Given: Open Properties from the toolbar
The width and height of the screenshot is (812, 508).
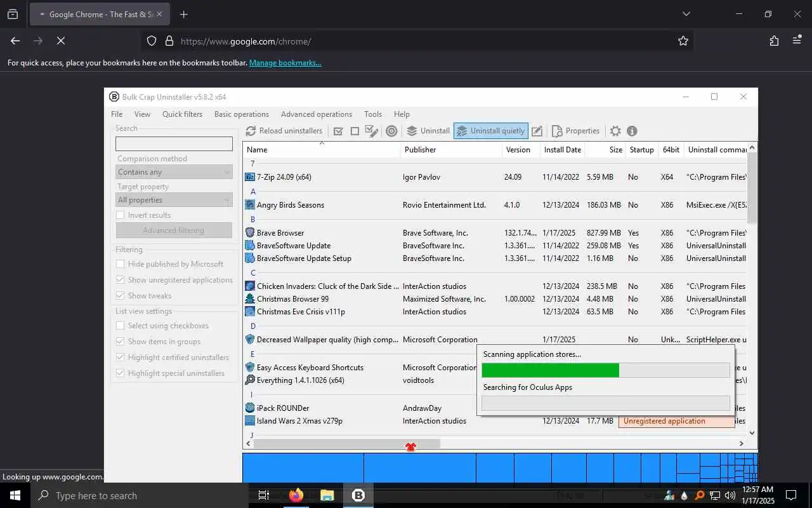Looking at the screenshot, I should (x=575, y=131).
